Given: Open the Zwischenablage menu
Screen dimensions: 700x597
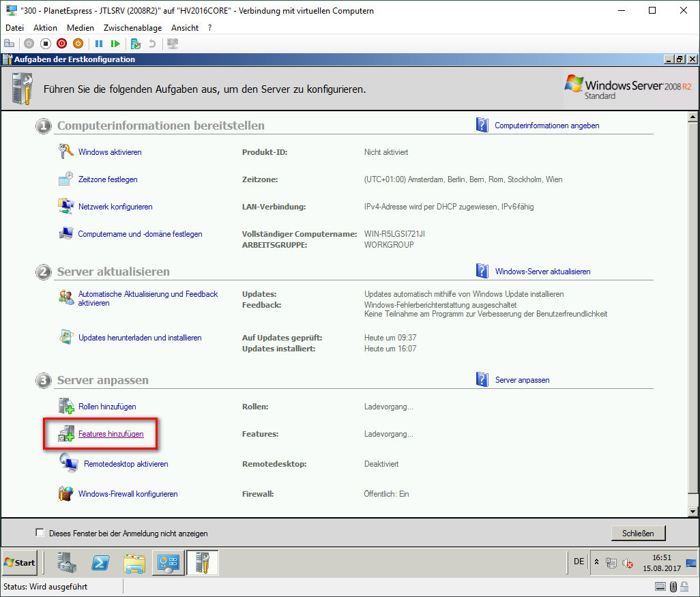Looking at the screenshot, I should coord(132,28).
